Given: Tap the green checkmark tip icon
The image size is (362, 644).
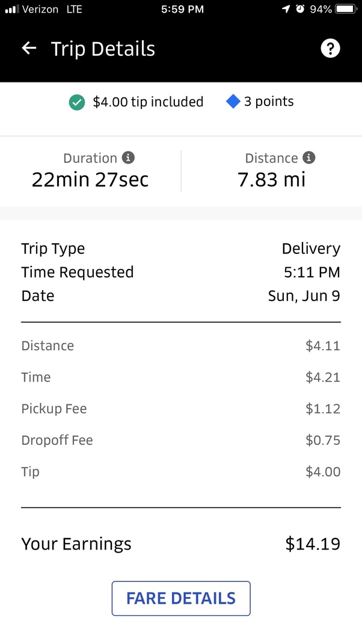Looking at the screenshot, I should tap(76, 102).
